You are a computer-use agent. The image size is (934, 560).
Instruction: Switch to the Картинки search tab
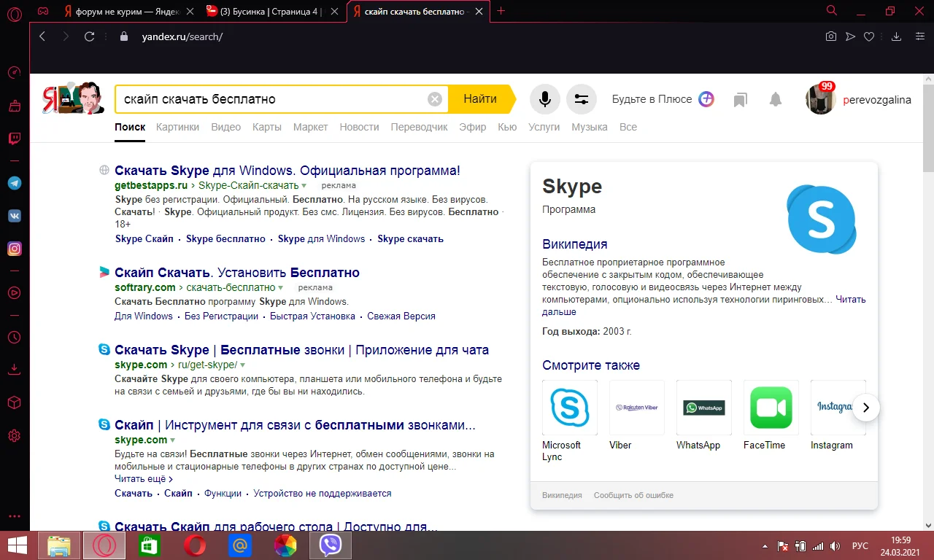click(177, 126)
